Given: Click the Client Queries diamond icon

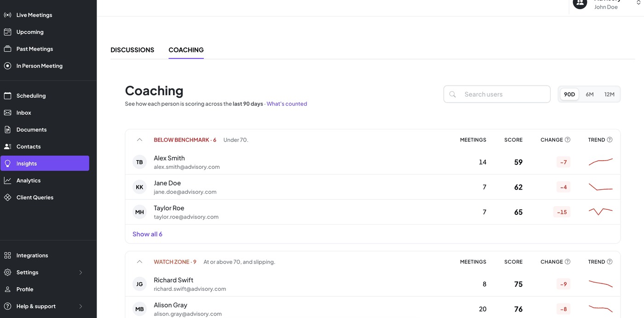Looking at the screenshot, I should tap(7, 197).
